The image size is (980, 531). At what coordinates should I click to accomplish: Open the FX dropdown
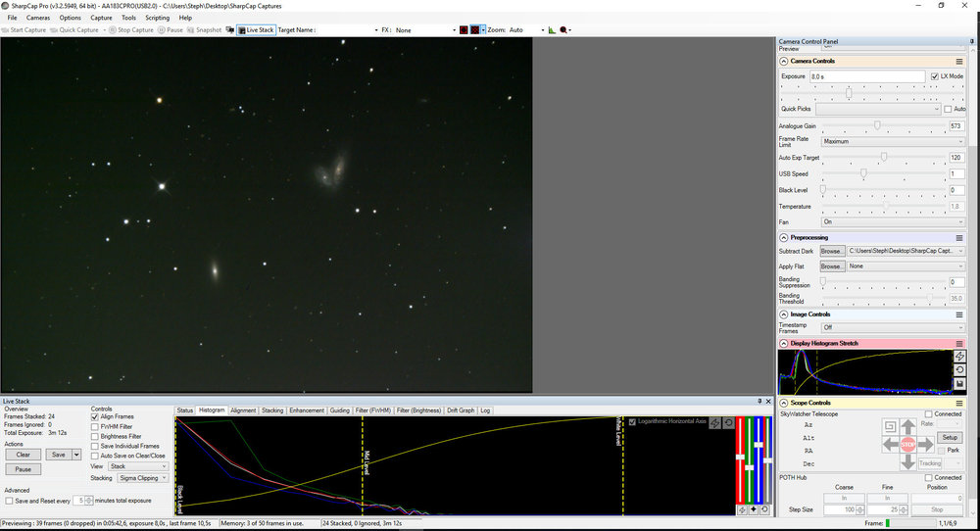pos(454,30)
